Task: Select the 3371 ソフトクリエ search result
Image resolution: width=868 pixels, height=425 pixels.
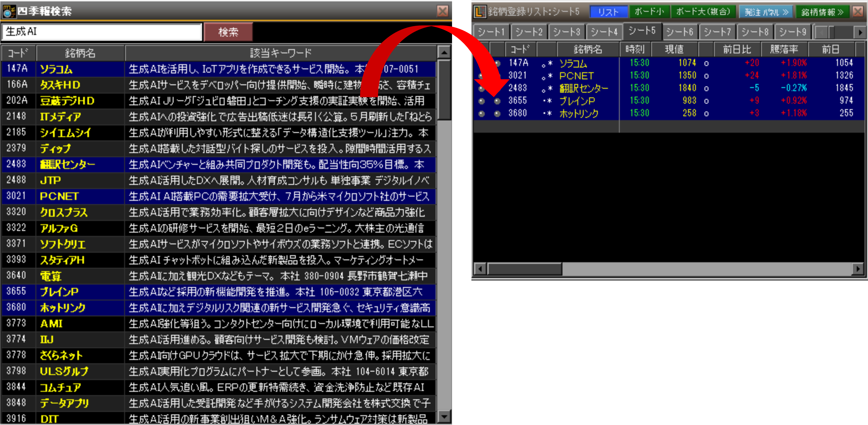Action: pos(218,244)
